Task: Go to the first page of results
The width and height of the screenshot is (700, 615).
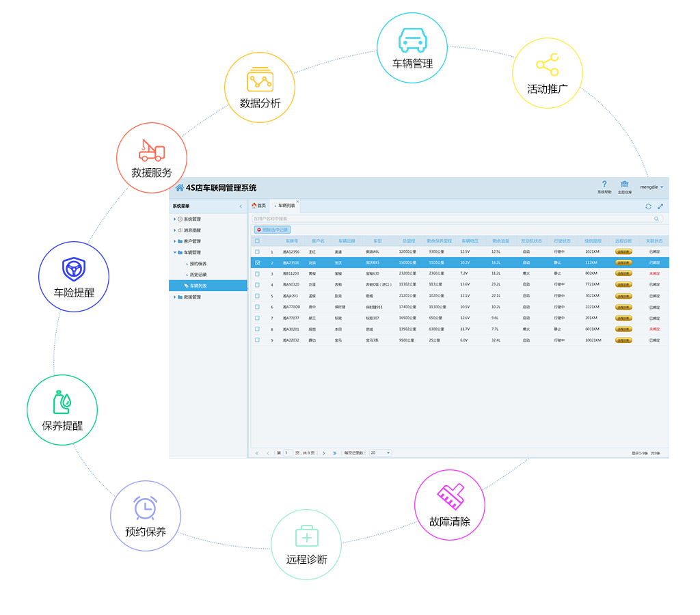Action: pos(257,453)
